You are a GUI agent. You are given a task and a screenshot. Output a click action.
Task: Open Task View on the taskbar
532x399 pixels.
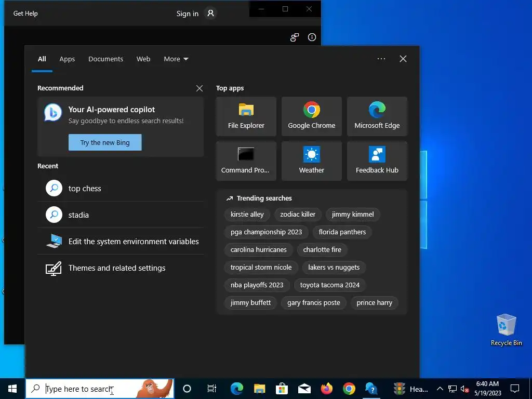pos(212,389)
